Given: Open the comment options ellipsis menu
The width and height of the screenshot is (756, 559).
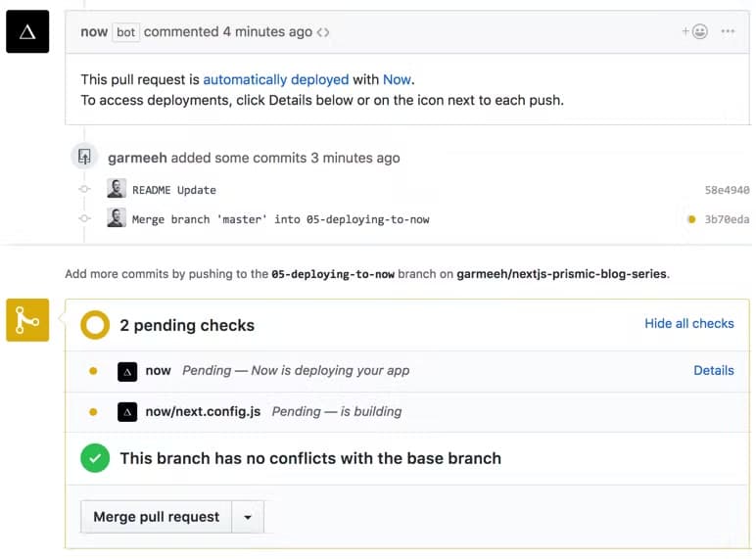Looking at the screenshot, I should [728, 31].
